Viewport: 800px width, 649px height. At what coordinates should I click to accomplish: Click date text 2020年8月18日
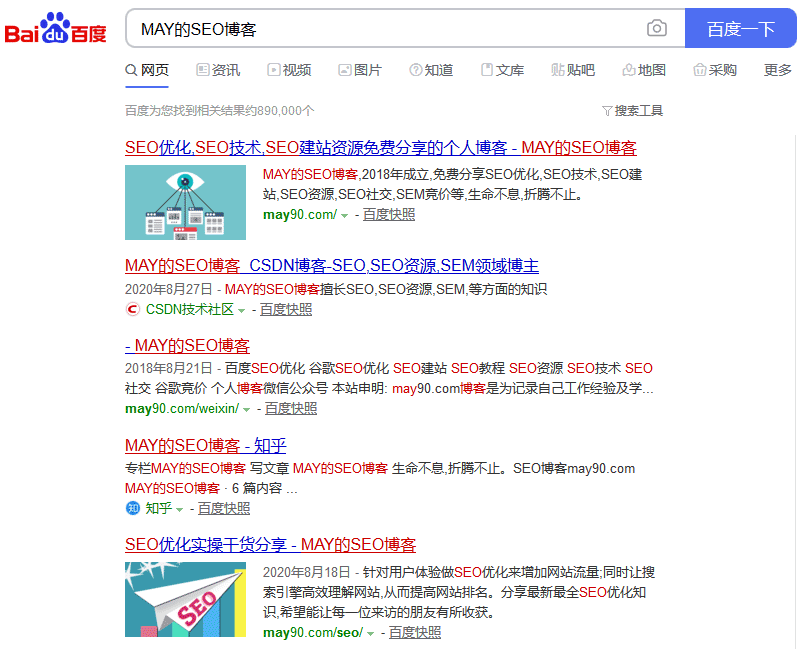click(x=307, y=572)
